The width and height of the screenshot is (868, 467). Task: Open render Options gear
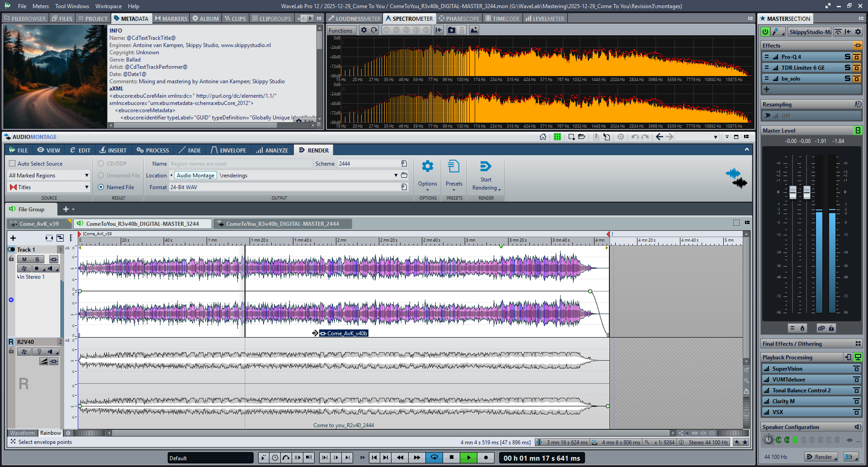tap(427, 167)
